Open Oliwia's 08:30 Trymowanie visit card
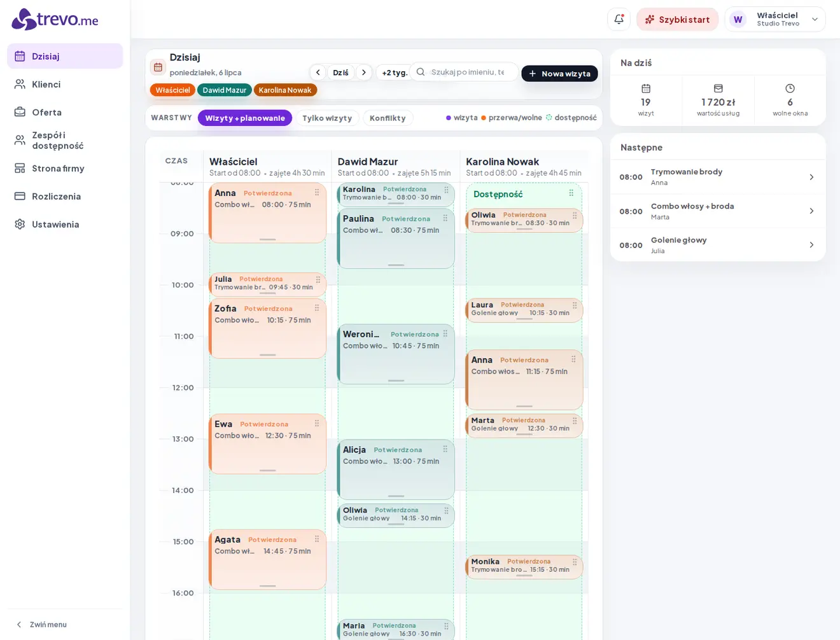 pos(524,219)
